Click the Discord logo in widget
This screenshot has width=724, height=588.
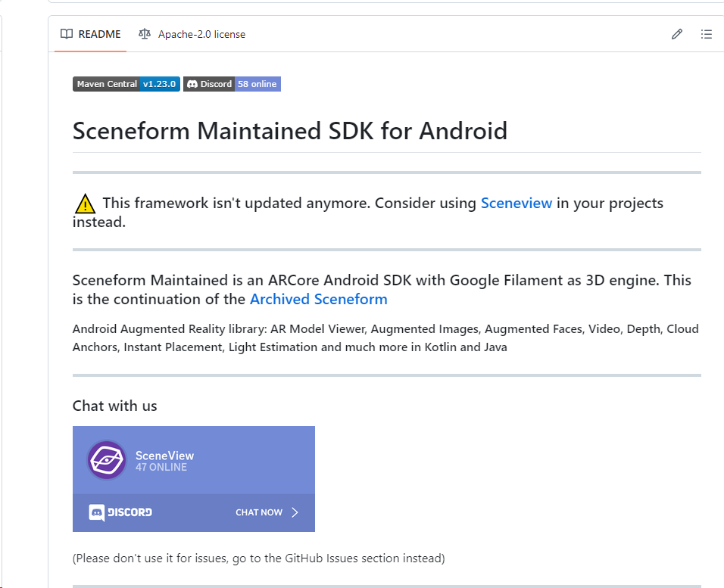(120, 512)
